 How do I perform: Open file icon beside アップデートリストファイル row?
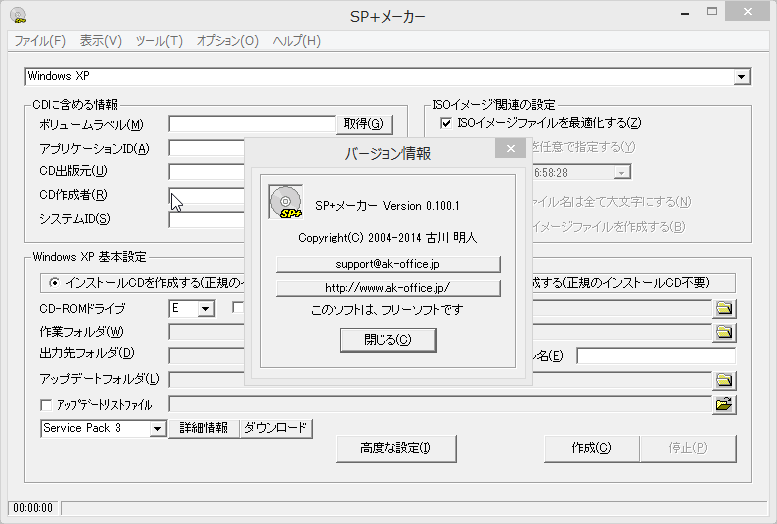(724, 405)
